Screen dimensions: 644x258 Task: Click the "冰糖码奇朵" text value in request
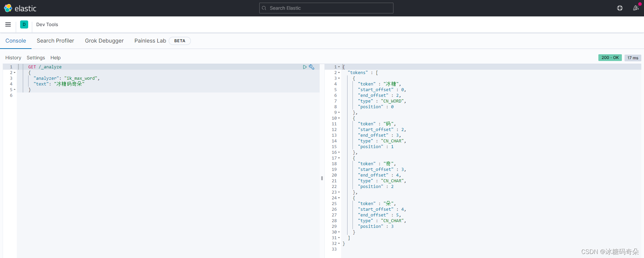(69, 84)
